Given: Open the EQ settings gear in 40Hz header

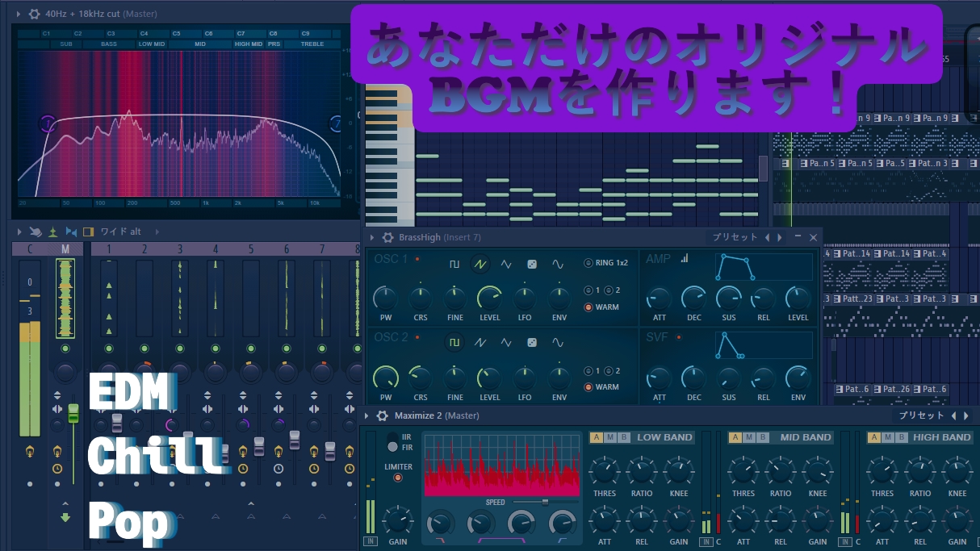Looking at the screenshot, I should pyautogui.click(x=32, y=14).
